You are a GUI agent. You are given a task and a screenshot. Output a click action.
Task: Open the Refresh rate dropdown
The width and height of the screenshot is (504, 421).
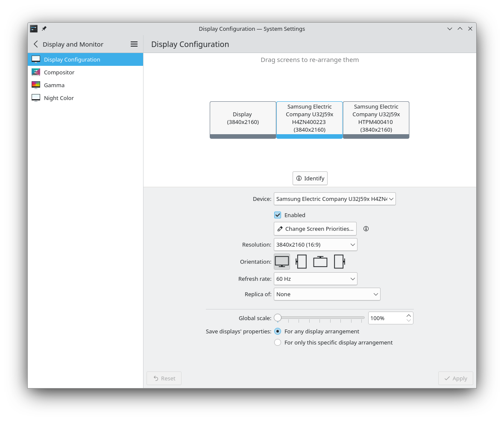(x=315, y=279)
